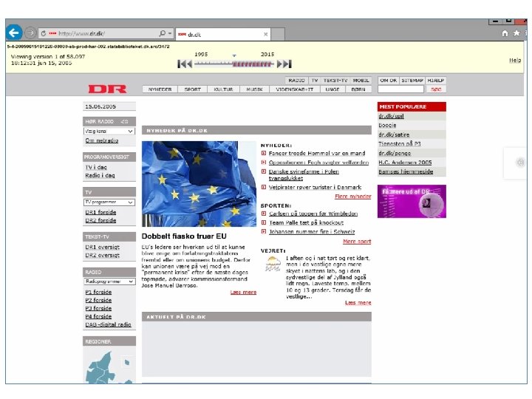Image resolution: width=532 pixels, height=399 pixels.
Task: Open the VIDENSKAB+IT menu item
Action: coord(295,89)
